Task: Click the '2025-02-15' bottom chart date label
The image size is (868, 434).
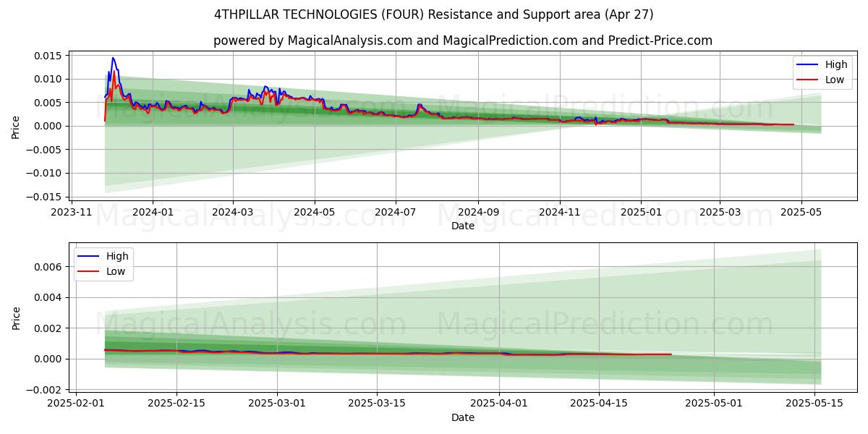Action: tap(177, 404)
